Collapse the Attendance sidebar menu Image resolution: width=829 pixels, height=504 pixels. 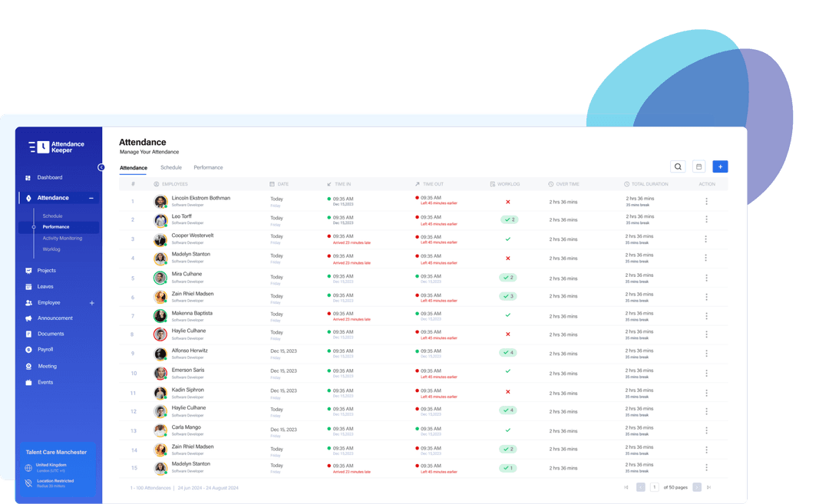click(91, 197)
